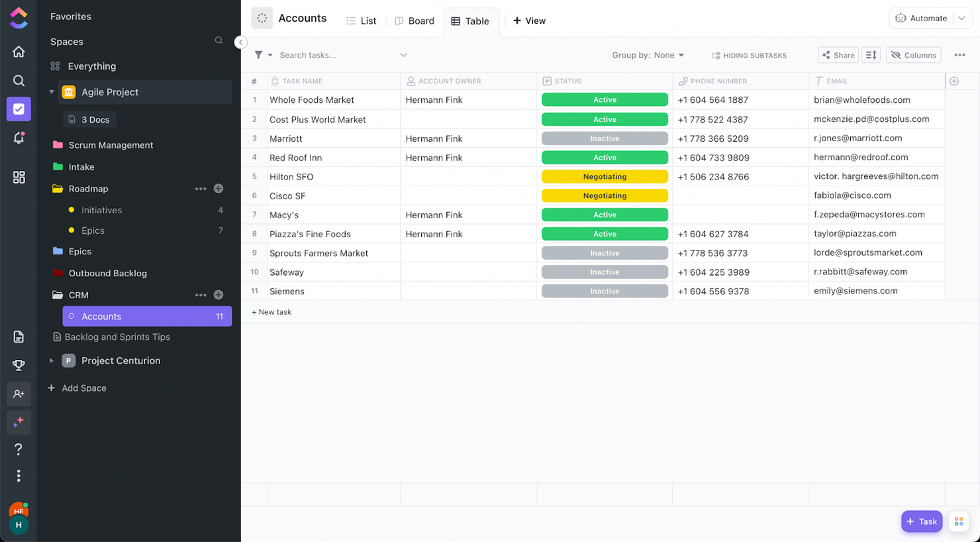This screenshot has height=542, width=980.
Task: Click Hilton SFO's Negotiating status badge
Action: (605, 177)
